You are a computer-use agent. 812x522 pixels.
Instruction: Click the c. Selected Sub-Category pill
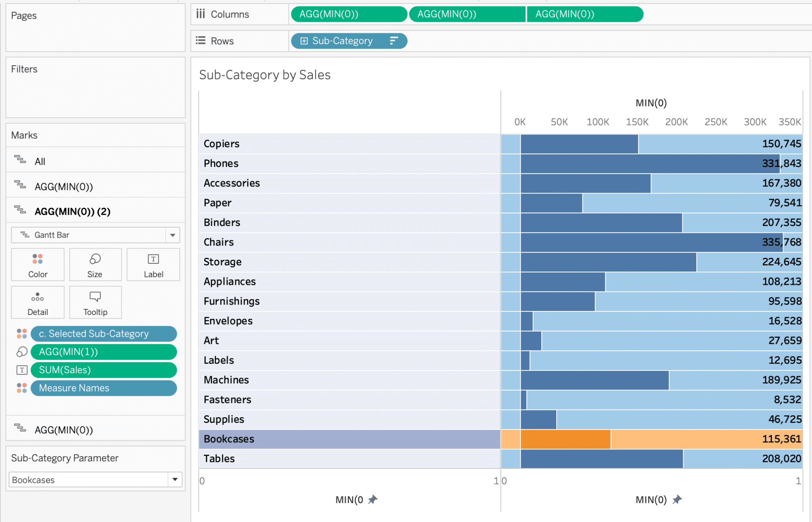click(103, 334)
